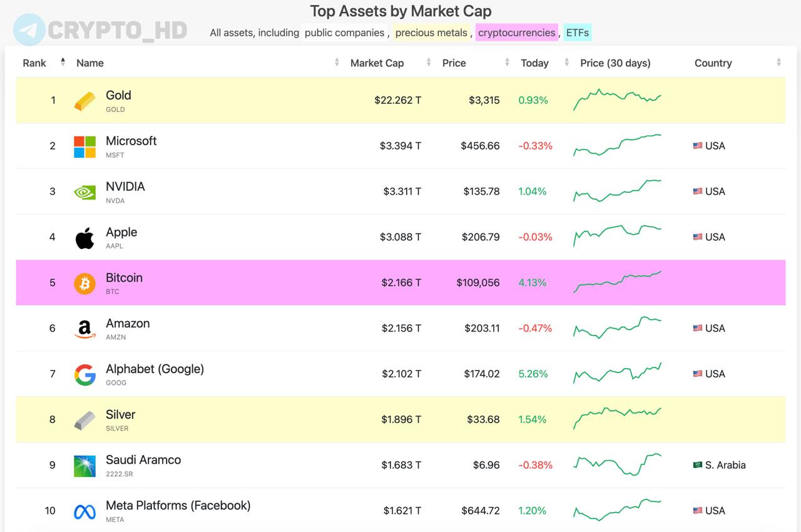Click the Microsoft logo icon
Image resolution: width=801 pixels, height=532 pixels.
click(84, 146)
